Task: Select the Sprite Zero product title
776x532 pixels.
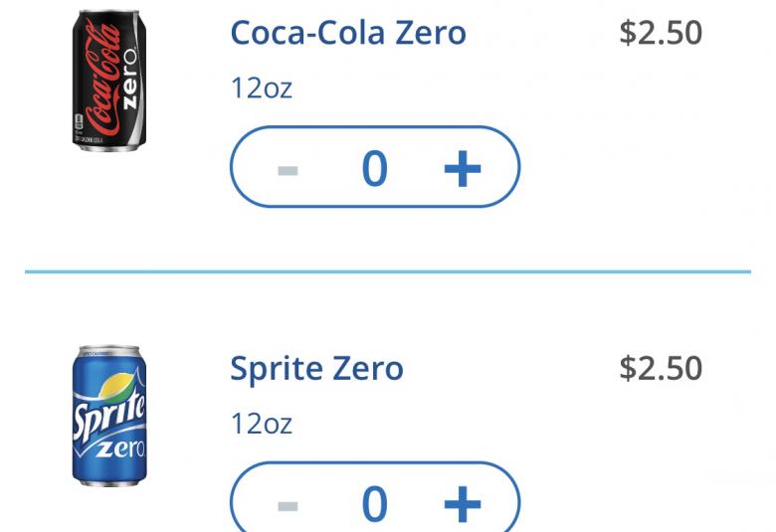Action: pos(316,369)
